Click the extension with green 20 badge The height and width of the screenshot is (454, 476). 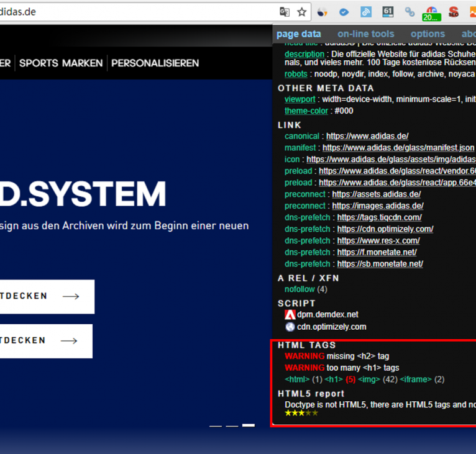[431, 13]
